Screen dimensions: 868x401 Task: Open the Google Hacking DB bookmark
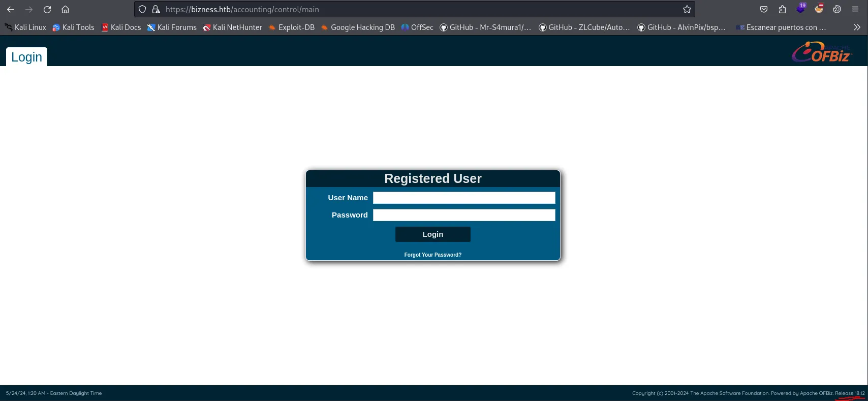pyautogui.click(x=358, y=27)
